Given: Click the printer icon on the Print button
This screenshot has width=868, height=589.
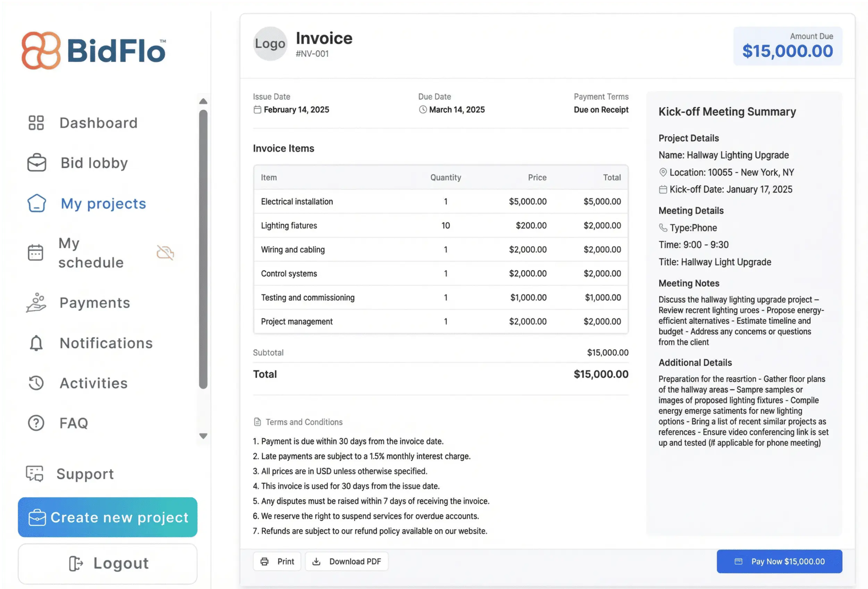Looking at the screenshot, I should coord(265,561).
